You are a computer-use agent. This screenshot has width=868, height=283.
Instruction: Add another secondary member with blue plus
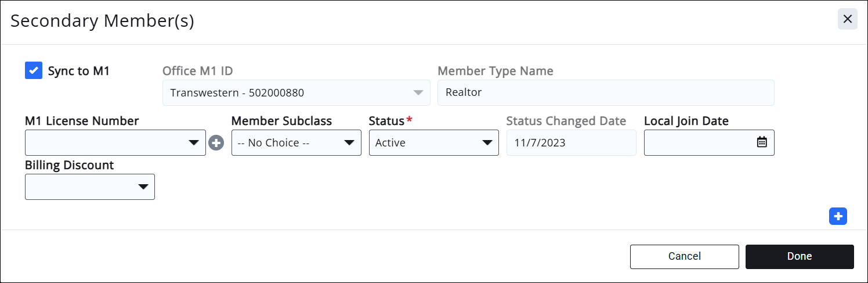(x=838, y=216)
